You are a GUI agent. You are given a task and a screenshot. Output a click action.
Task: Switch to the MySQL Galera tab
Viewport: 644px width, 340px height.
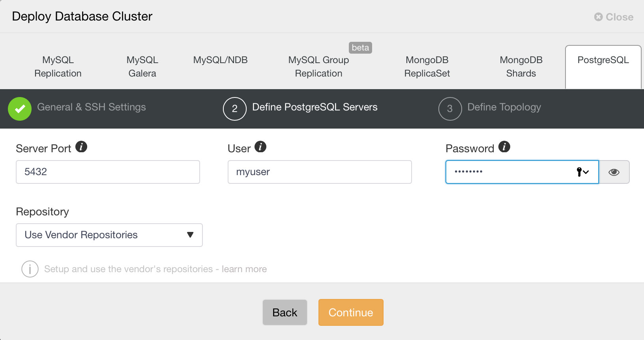(x=142, y=67)
